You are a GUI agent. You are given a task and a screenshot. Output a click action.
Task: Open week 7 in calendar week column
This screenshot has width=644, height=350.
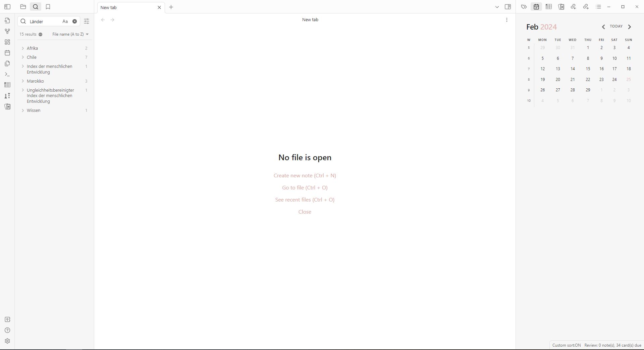pyautogui.click(x=529, y=69)
